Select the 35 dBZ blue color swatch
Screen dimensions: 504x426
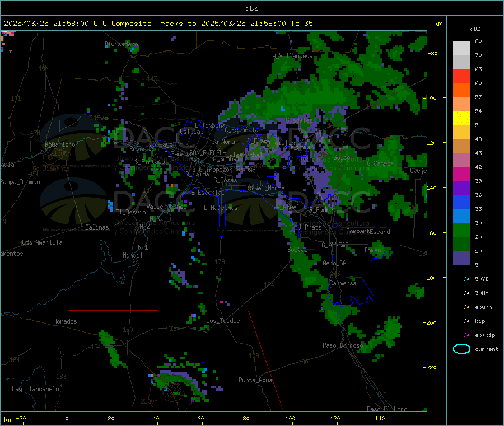point(461,202)
